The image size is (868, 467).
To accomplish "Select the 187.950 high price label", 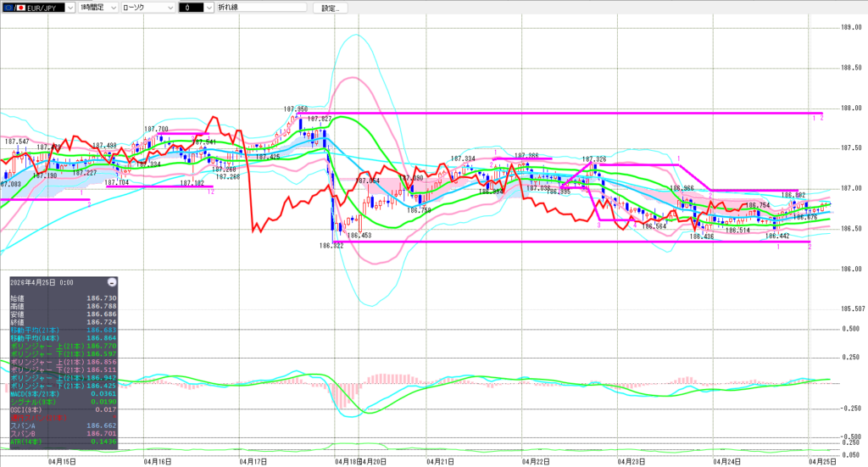I will [x=296, y=109].
